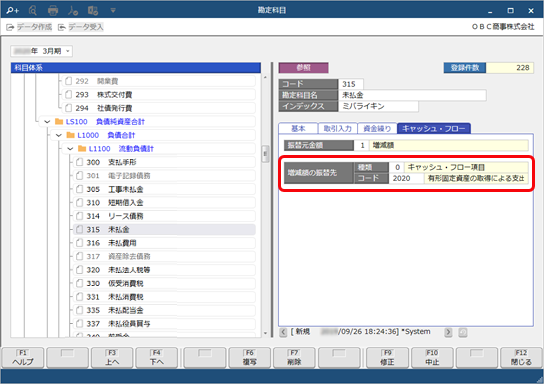Screen dimensions: 544x384
Task: Select account 314 リース債務
Action: coord(164,216)
